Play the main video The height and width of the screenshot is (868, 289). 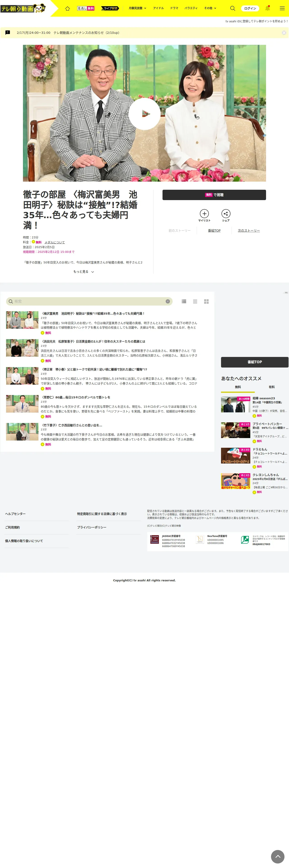point(145,114)
